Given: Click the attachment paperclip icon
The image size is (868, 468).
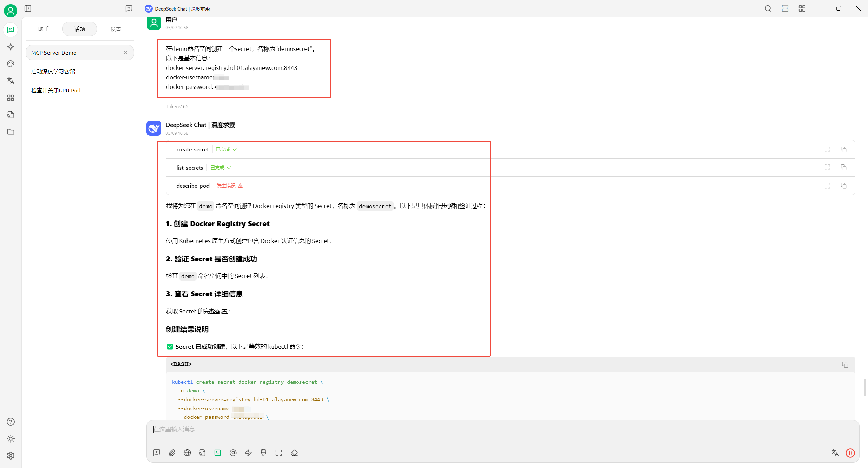Looking at the screenshot, I should click(x=172, y=453).
